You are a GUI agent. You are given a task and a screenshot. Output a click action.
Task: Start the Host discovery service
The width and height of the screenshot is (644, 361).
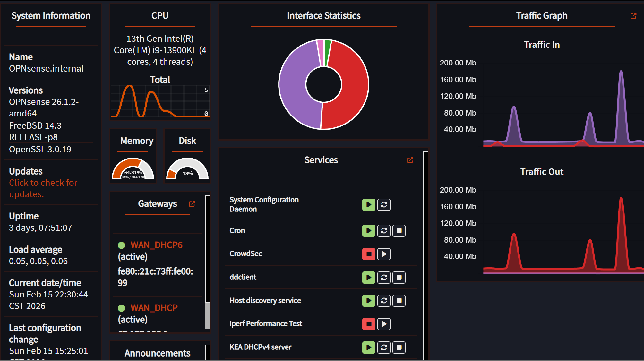[368, 301]
